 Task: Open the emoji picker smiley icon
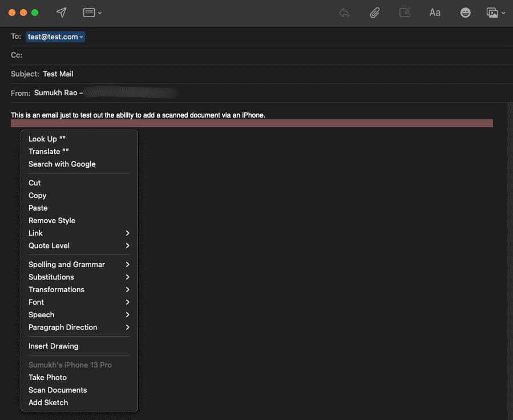pyautogui.click(x=465, y=13)
